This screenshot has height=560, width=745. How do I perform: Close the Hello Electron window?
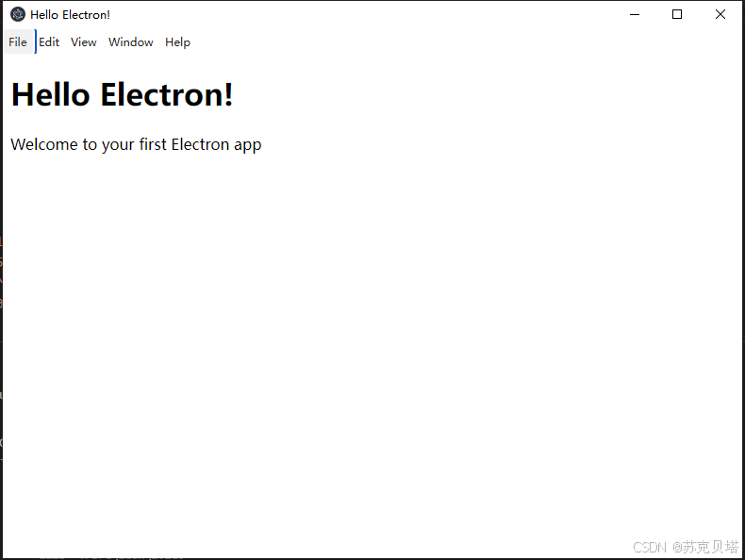[x=720, y=15]
